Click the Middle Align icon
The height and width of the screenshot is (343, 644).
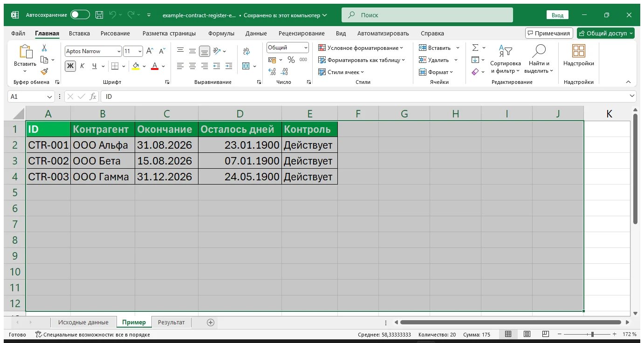pos(192,51)
